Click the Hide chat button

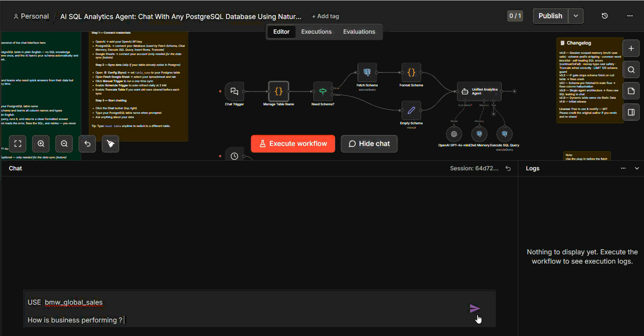[x=369, y=144]
